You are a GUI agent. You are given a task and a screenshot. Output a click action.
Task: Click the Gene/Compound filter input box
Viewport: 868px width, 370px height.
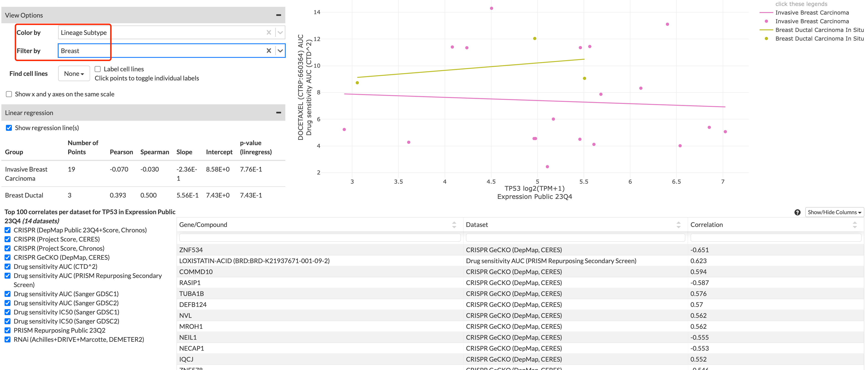click(x=320, y=238)
